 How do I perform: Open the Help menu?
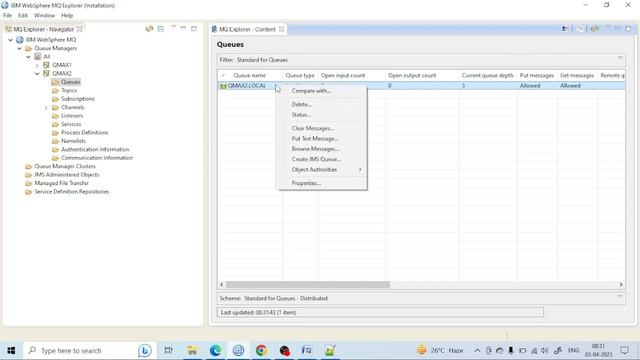(67, 15)
